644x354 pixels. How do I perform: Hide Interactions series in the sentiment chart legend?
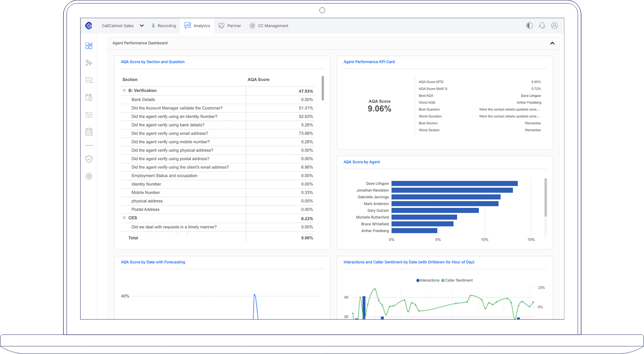pyautogui.click(x=428, y=280)
